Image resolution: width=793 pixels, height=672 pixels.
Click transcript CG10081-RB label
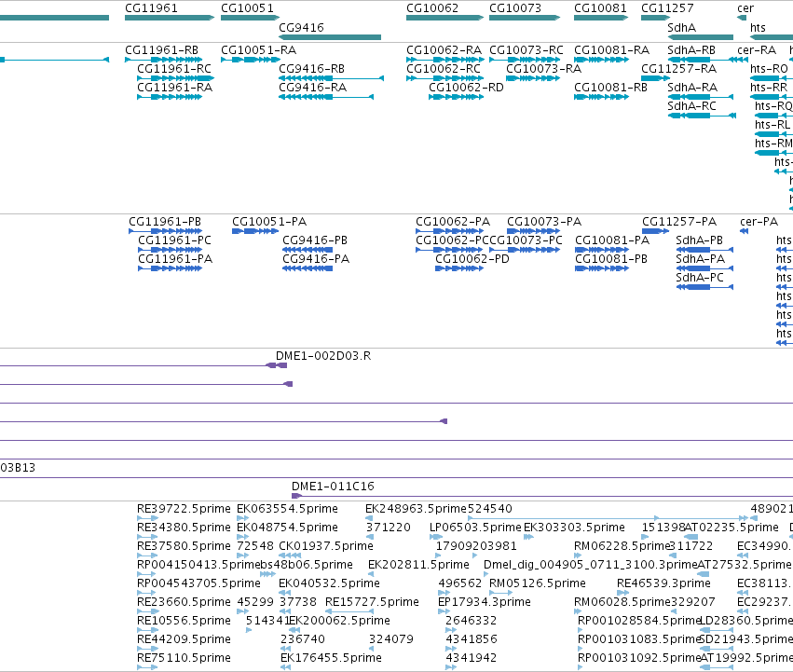pos(610,88)
